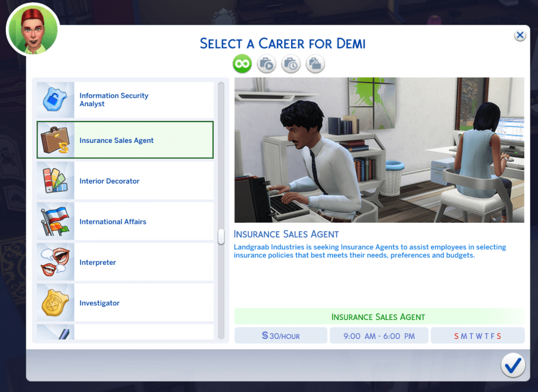Click the double briefcase careers filter icon
Image resolution: width=538 pixels, height=392 pixels.
coord(315,64)
